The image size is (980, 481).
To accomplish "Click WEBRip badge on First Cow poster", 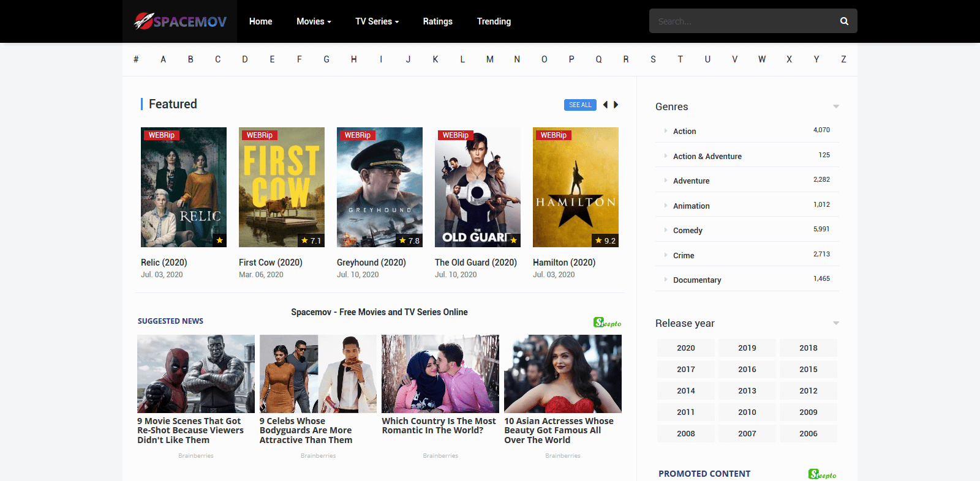I will pos(260,135).
